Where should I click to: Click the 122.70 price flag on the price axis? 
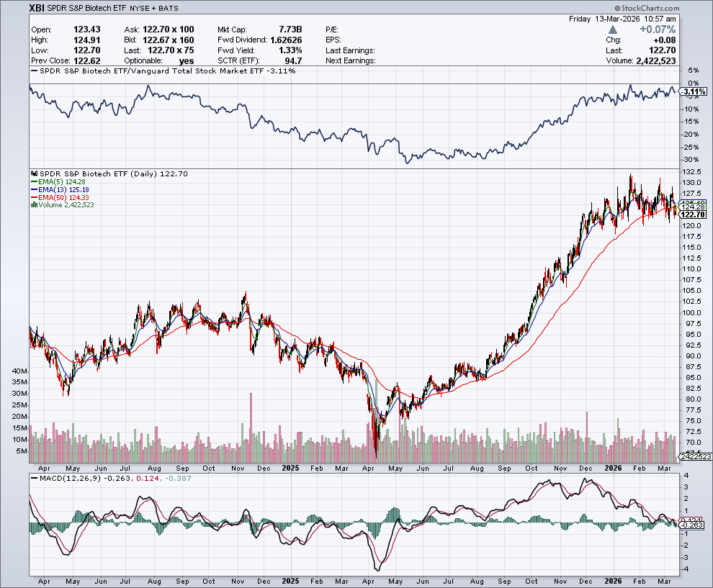[694, 214]
